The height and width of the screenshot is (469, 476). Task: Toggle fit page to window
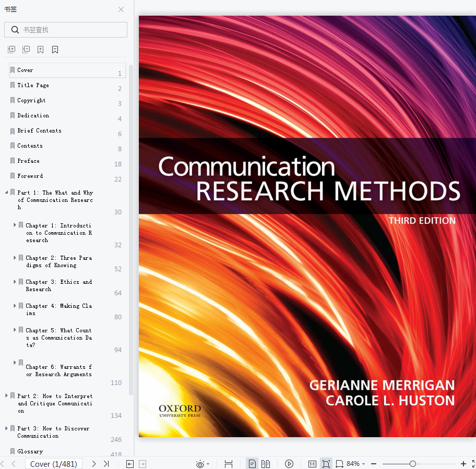tap(326, 464)
